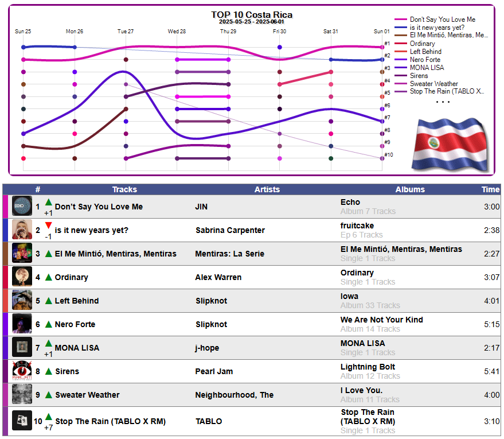
Task: Click the green up arrow beside Don't Say You Love Me
Action: [x=49, y=203]
